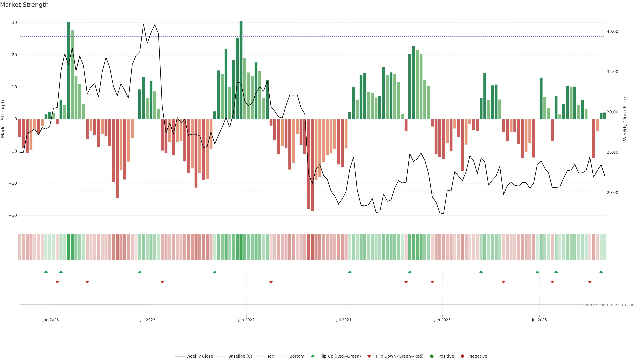
Task: Click the 40.00 Weekly Close Price axis tick
Action: (612, 32)
